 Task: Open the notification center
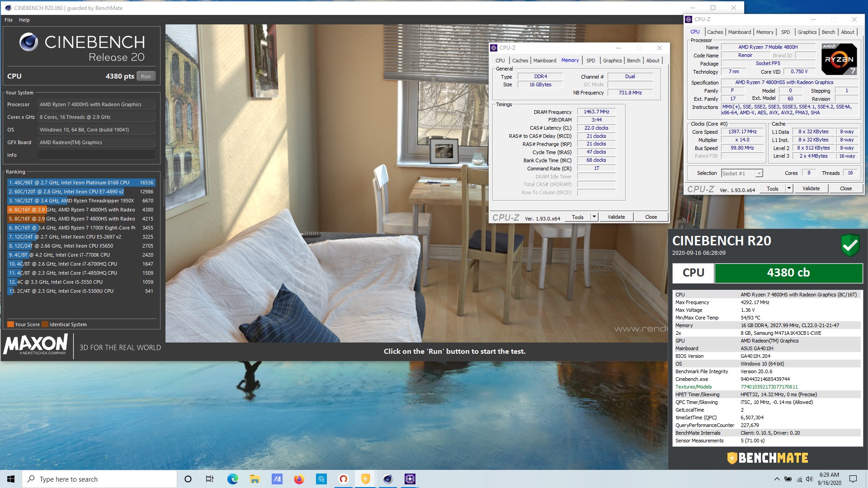(x=853, y=479)
